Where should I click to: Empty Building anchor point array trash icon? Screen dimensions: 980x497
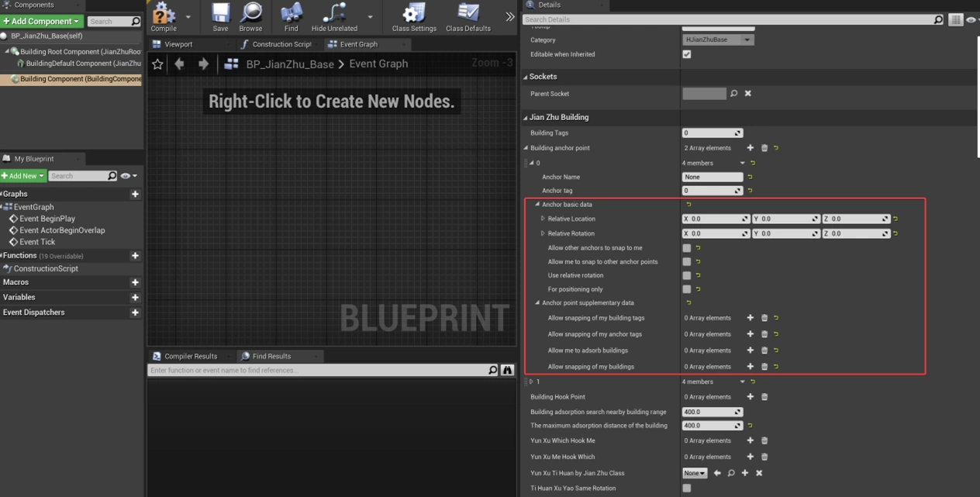[764, 148]
